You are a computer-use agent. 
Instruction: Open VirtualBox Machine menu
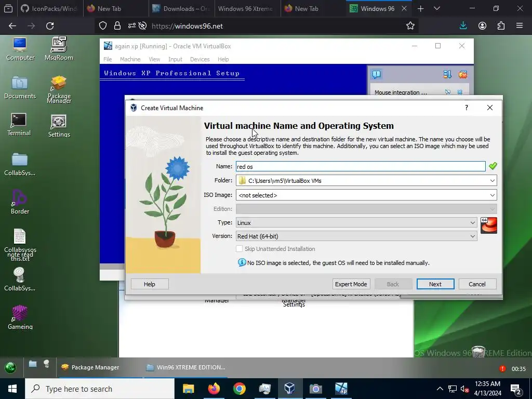pyautogui.click(x=130, y=59)
